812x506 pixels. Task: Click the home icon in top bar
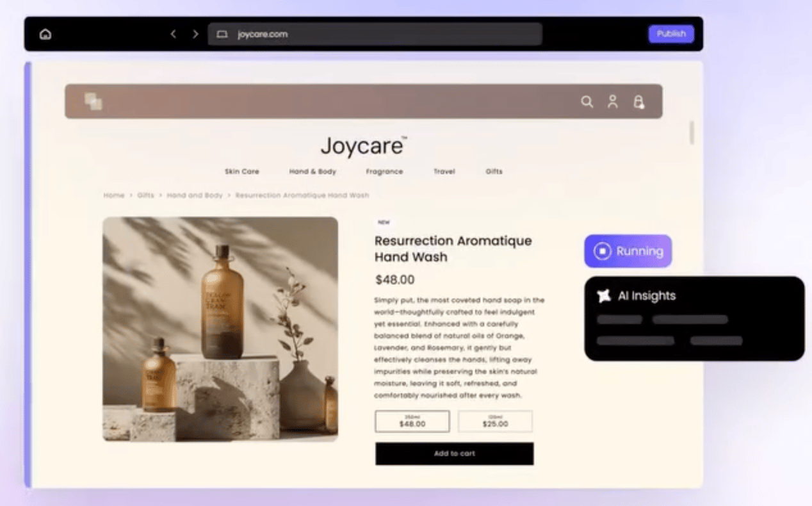point(45,34)
